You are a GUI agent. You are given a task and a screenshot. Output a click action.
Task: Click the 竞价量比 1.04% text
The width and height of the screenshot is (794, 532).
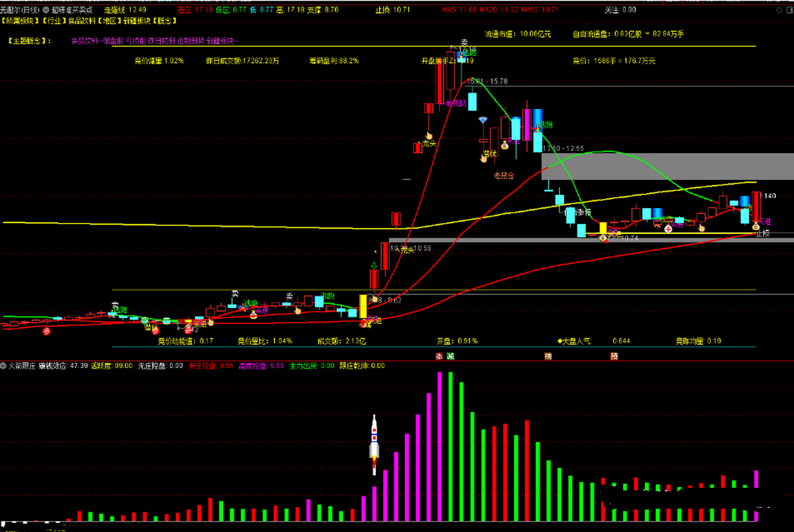coord(265,341)
